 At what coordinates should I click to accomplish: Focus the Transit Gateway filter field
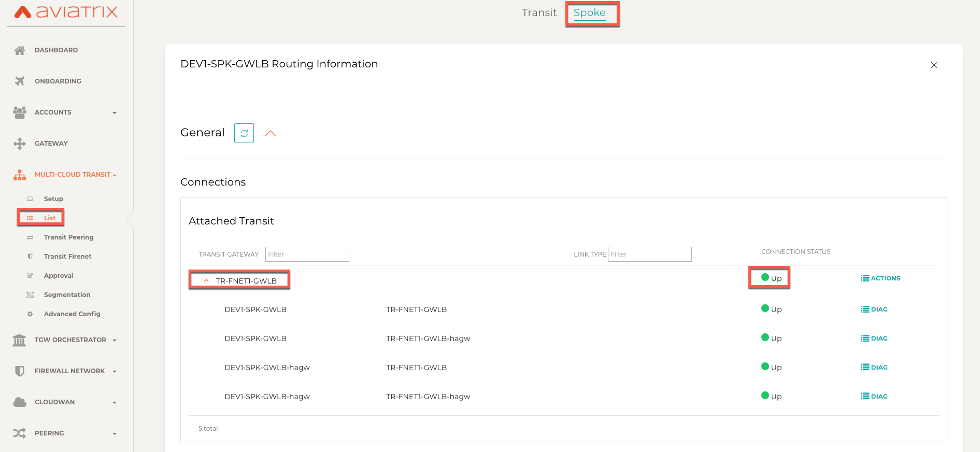(x=307, y=255)
